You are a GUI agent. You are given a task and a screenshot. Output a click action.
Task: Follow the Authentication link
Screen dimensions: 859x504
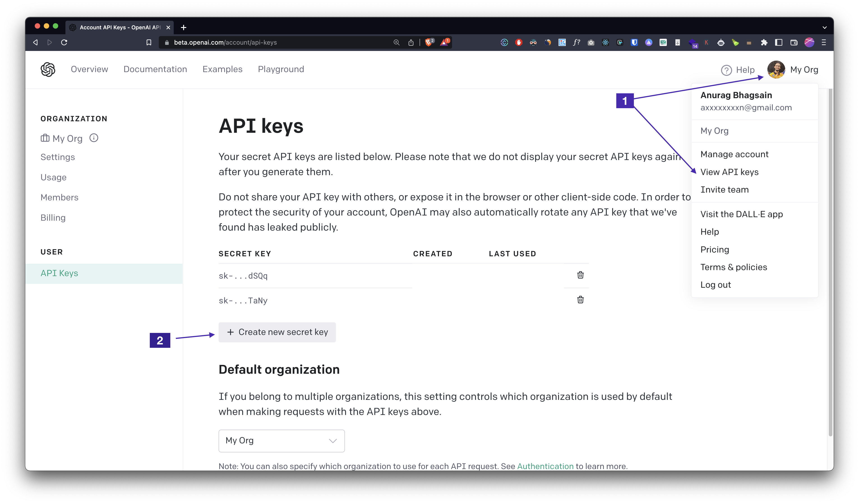click(x=545, y=466)
